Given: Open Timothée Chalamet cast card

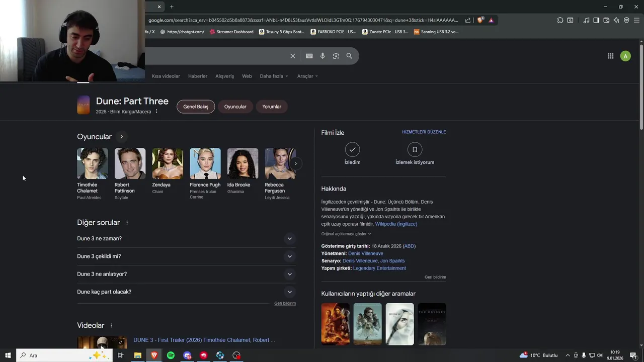Looking at the screenshot, I should pos(92,173).
